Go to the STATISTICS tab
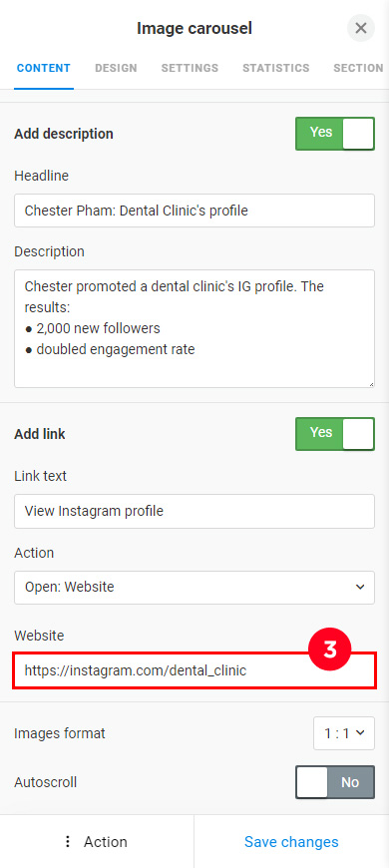Viewport: 389px width, 868px height. pos(275,68)
